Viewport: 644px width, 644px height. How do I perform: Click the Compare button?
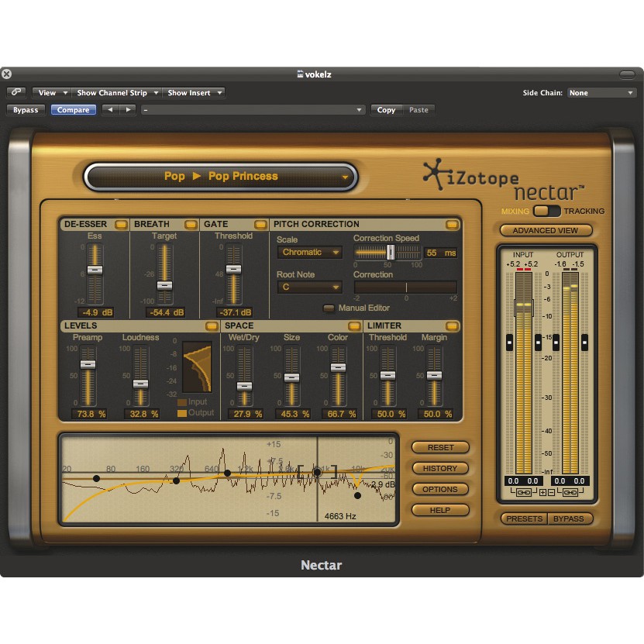point(73,110)
